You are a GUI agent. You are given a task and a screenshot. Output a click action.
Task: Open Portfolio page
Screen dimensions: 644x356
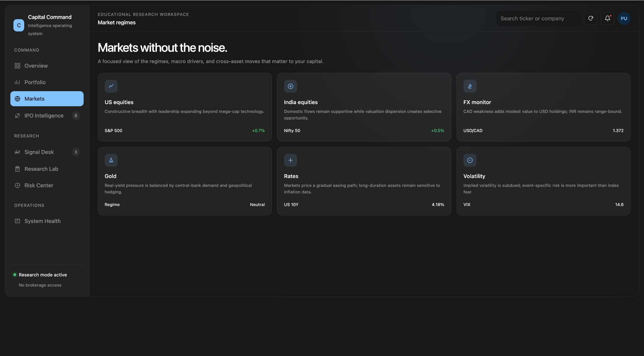pyautogui.click(x=47, y=82)
